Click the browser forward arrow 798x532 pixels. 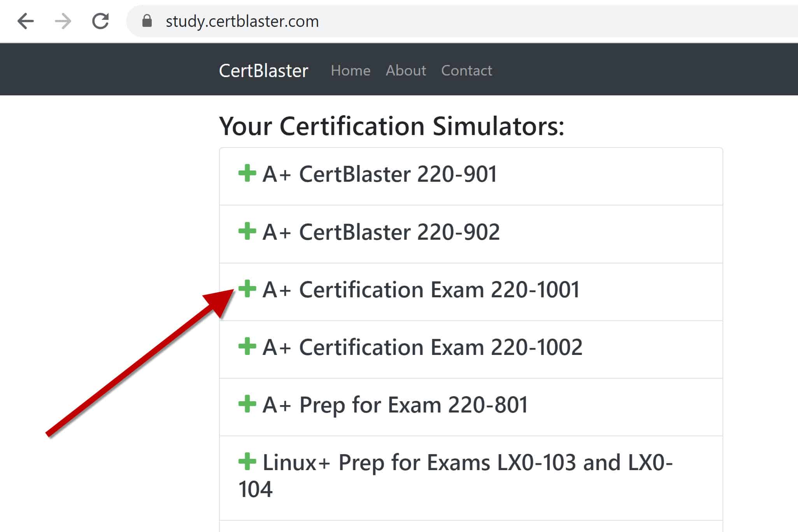tap(63, 21)
